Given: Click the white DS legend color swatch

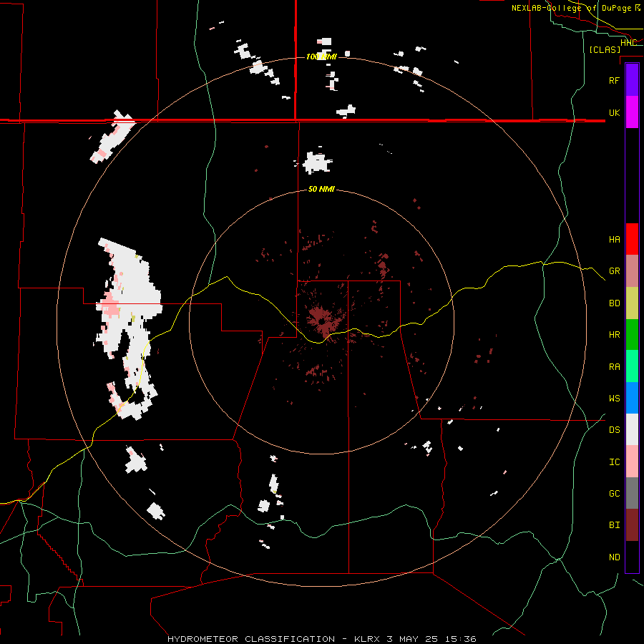Looking at the screenshot, I should tap(632, 429).
